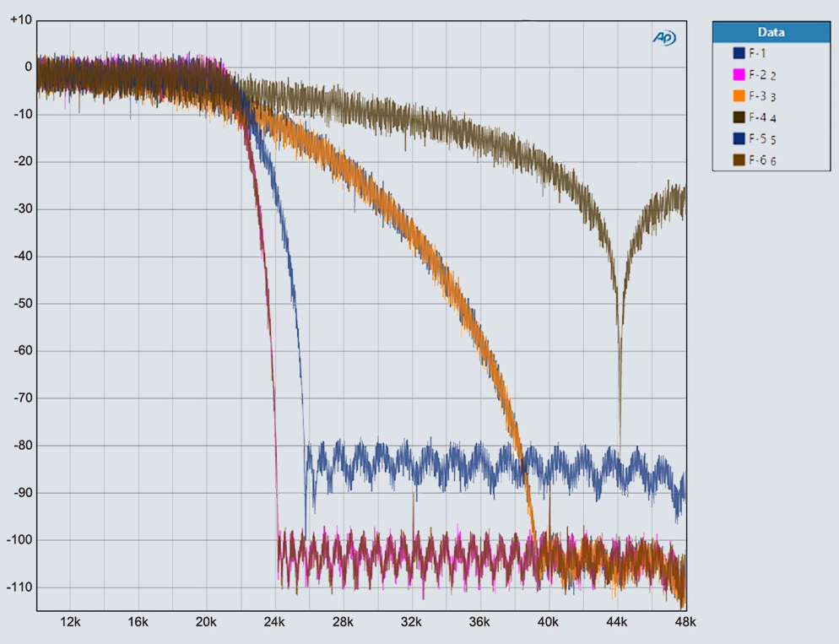Click the F-5 blue legend swatch

pyautogui.click(x=739, y=138)
